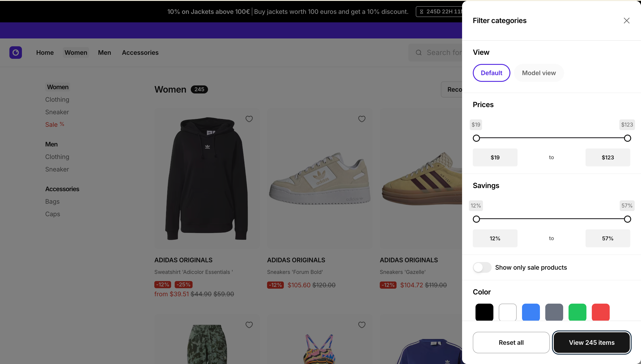Click heart icon on camo pants product
Image resolution: width=641 pixels, height=364 pixels.
[249, 325]
